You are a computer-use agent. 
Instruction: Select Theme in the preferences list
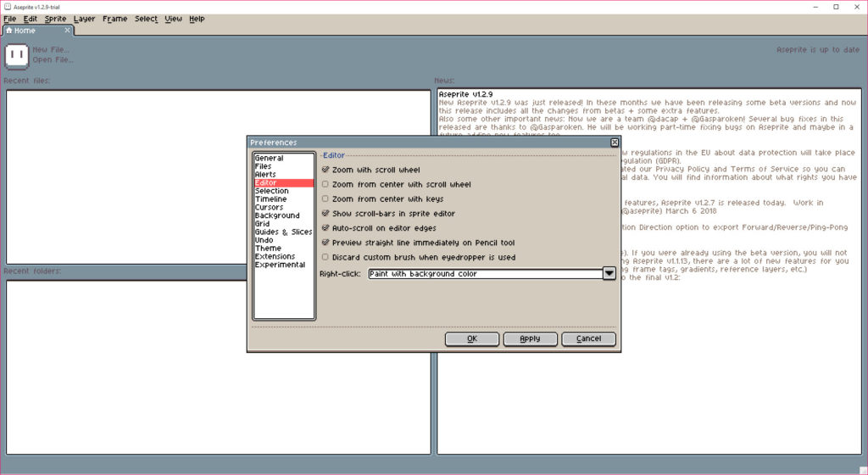283,248
